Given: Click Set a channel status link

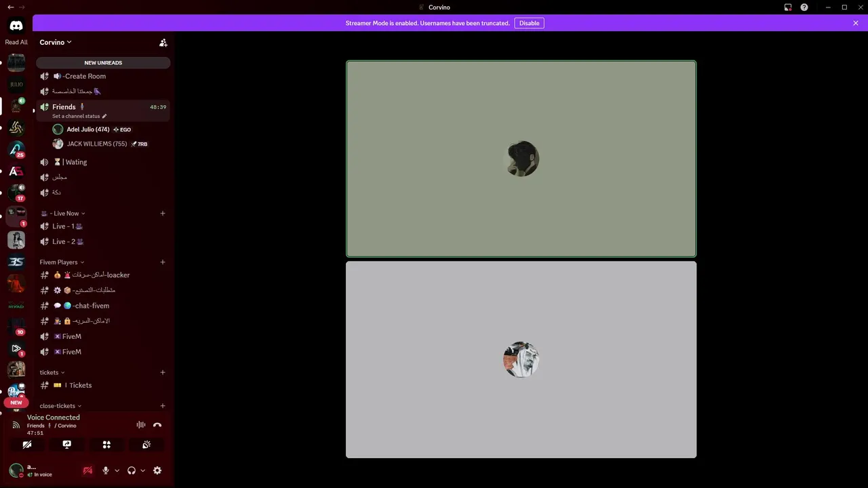Looking at the screenshot, I should pyautogui.click(x=76, y=117).
